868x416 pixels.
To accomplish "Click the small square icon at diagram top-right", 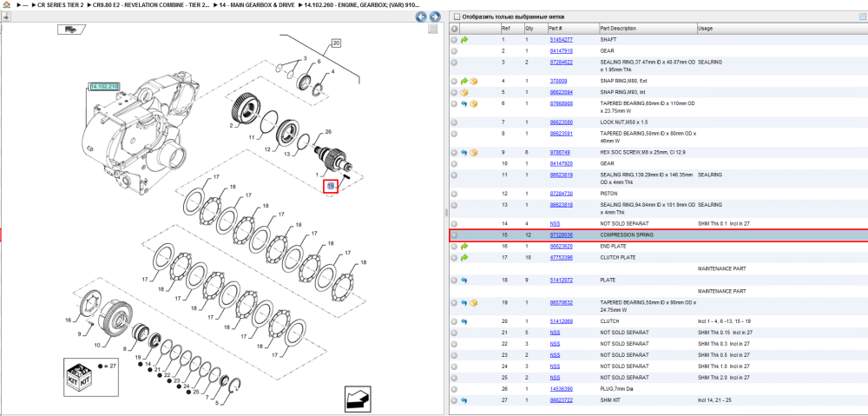I will click(x=433, y=29).
